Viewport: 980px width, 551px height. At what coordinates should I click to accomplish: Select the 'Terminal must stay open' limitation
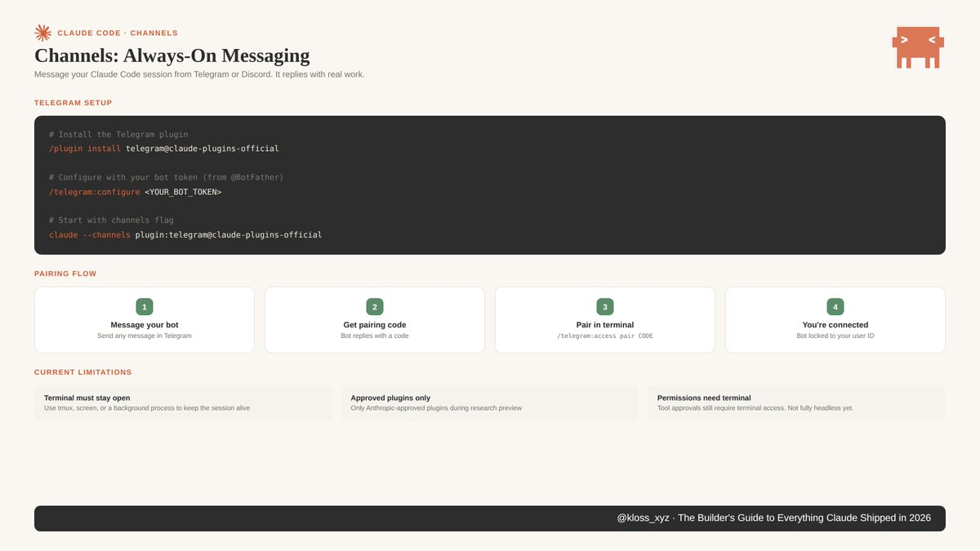pos(87,398)
